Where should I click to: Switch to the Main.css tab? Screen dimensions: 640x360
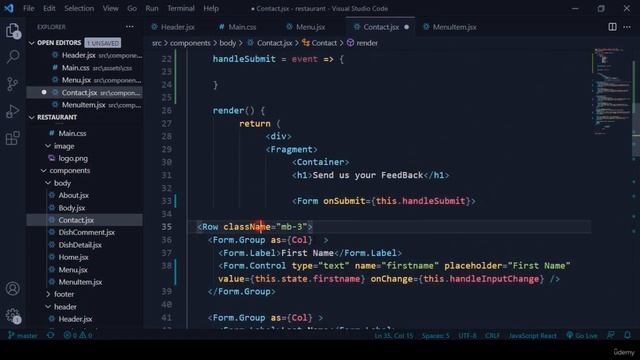click(242, 27)
